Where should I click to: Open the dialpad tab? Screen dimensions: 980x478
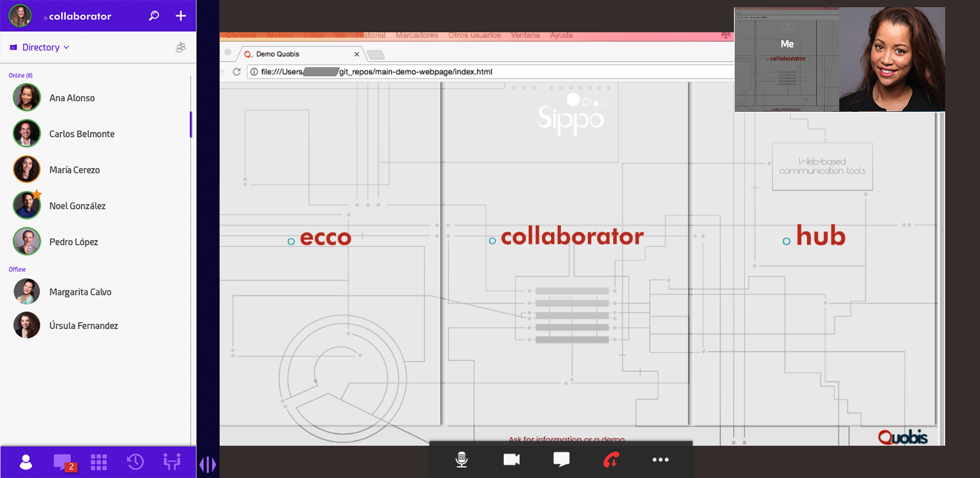point(99,462)
